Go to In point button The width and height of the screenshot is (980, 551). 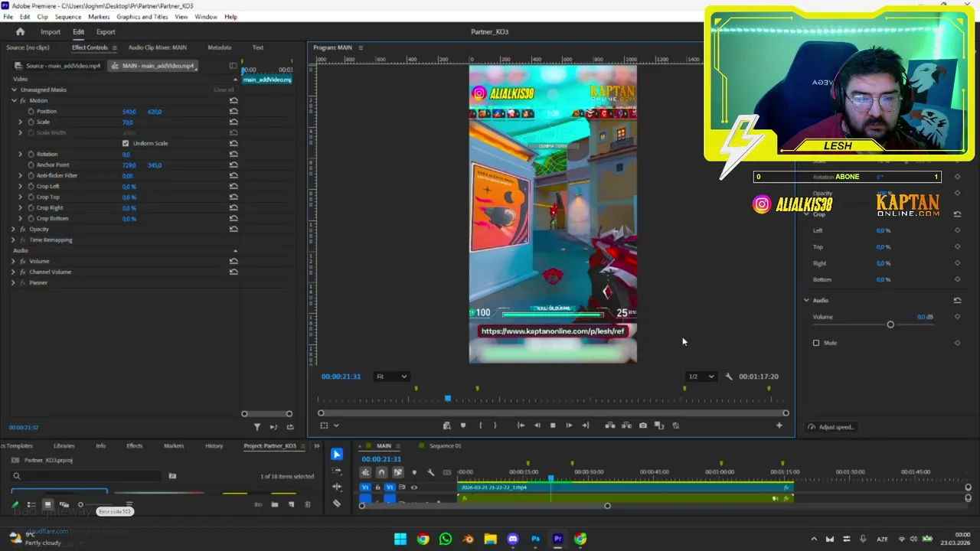pos(521,425)
